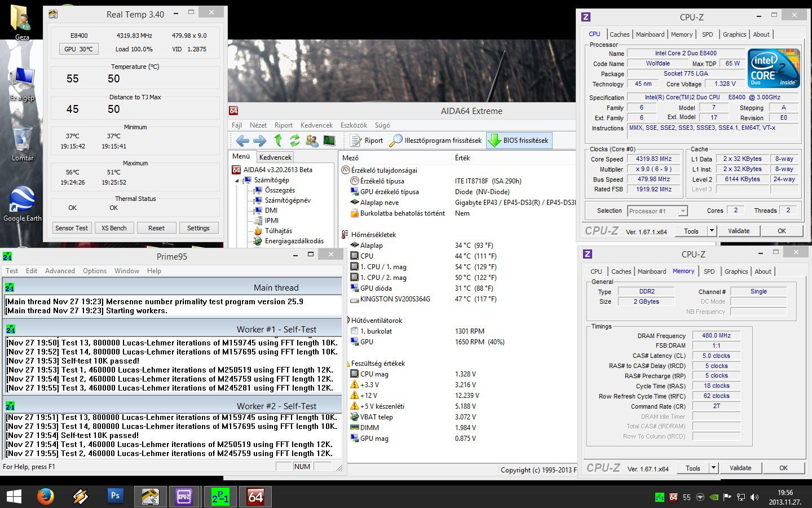This screenshot has width=812, height=508.
Task: Switch to Graphics tab in lower CPU-Z
Action: pos(736,271)
